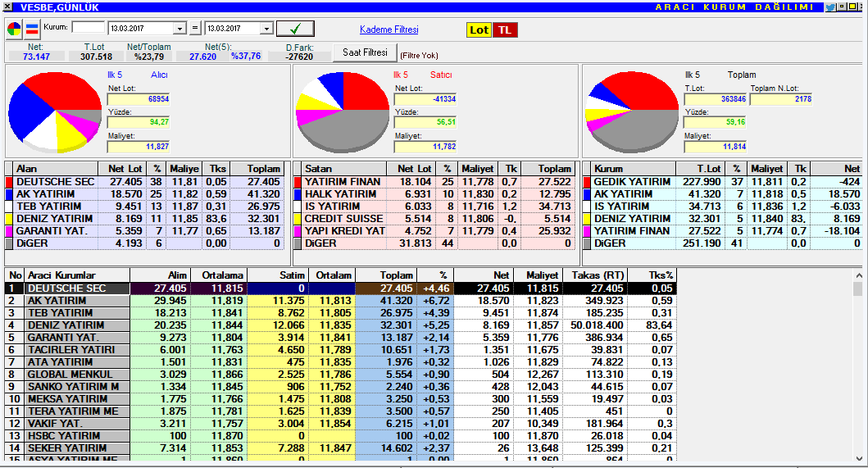Select DEUTSCHE SEC row in bottom table

coord(340,289)
